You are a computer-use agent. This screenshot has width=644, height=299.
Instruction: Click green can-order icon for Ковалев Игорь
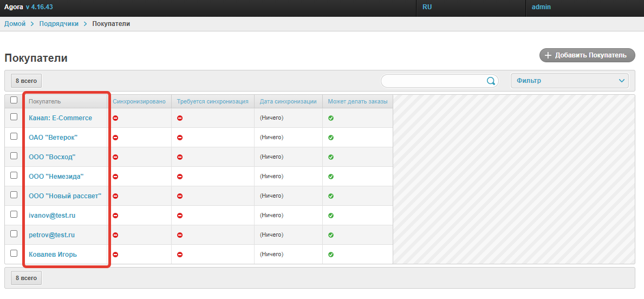331,255
